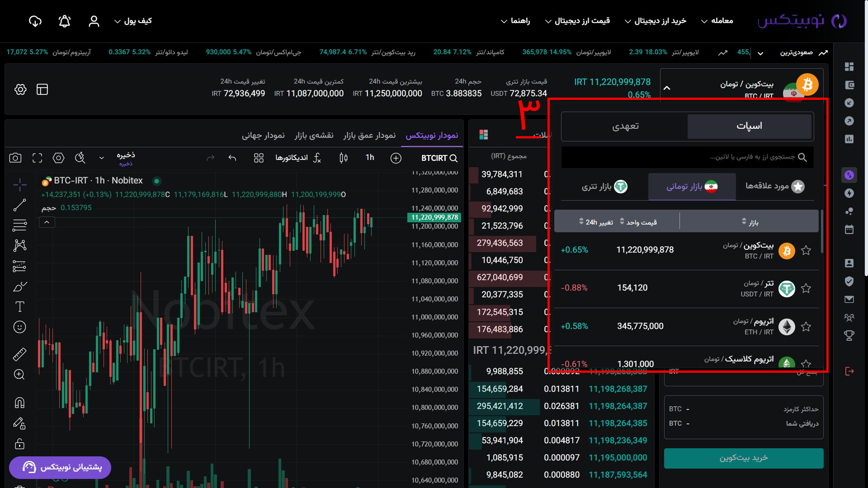
Task: Open the اندیکاتورها indicators button
Action: (x=298, y=158)
